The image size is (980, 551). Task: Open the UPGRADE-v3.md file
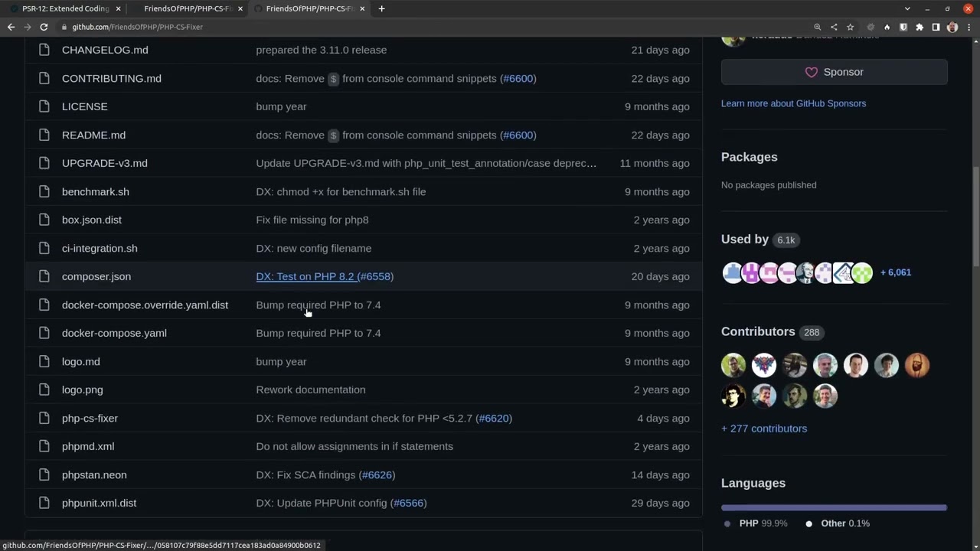pyautogui.click(x=105, y=163)
